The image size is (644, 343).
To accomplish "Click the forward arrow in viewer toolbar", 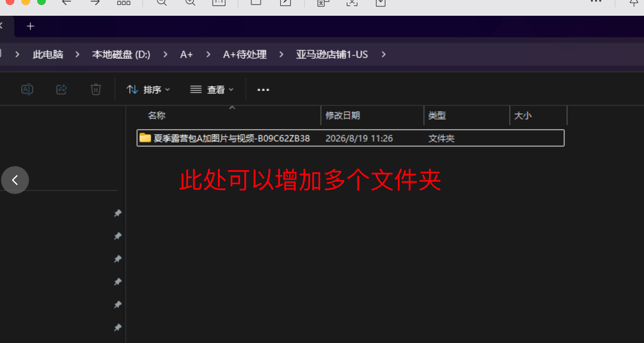I will point(95,2).
